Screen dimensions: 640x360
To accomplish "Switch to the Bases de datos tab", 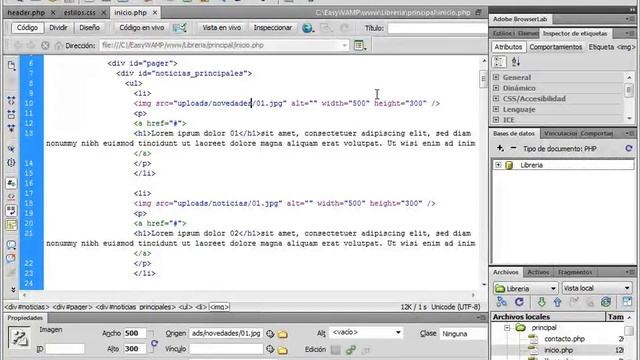I will pos(514,133).
